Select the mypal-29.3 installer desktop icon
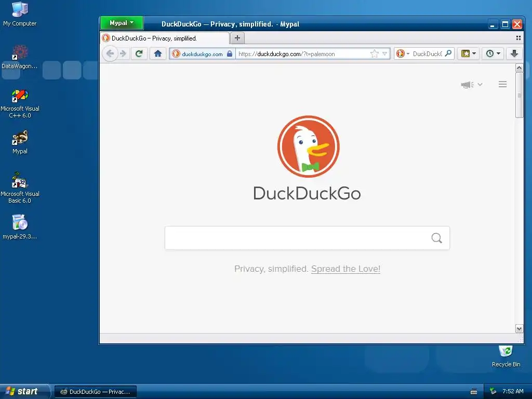The image size is (532, 399). (x=20, y=227)
